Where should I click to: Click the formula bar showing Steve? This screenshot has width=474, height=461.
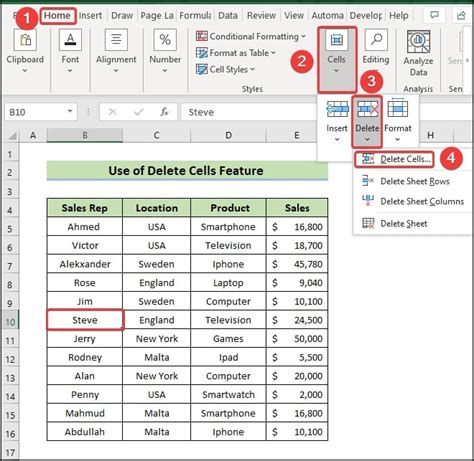pyautogui.click(x=248, y=112)
